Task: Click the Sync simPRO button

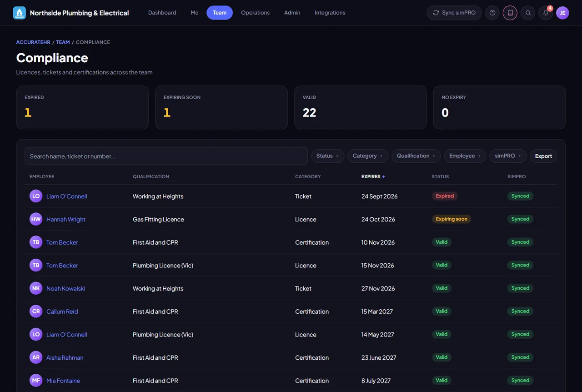Action: coord(454,13)
